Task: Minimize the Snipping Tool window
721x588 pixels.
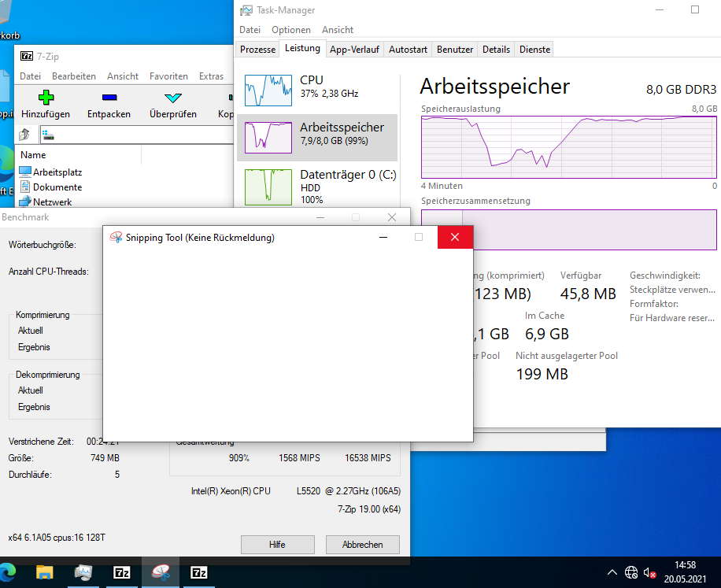Action: tap(383, 237)
